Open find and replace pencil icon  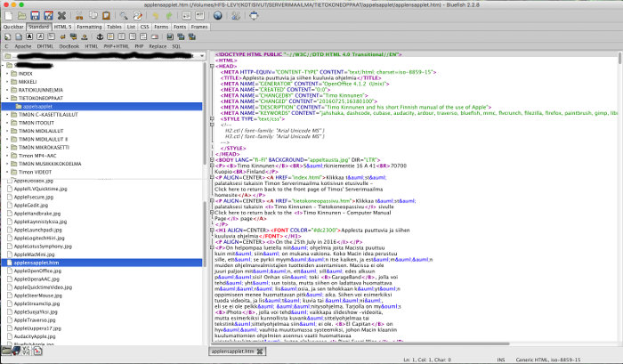click(x=137, y=16)
